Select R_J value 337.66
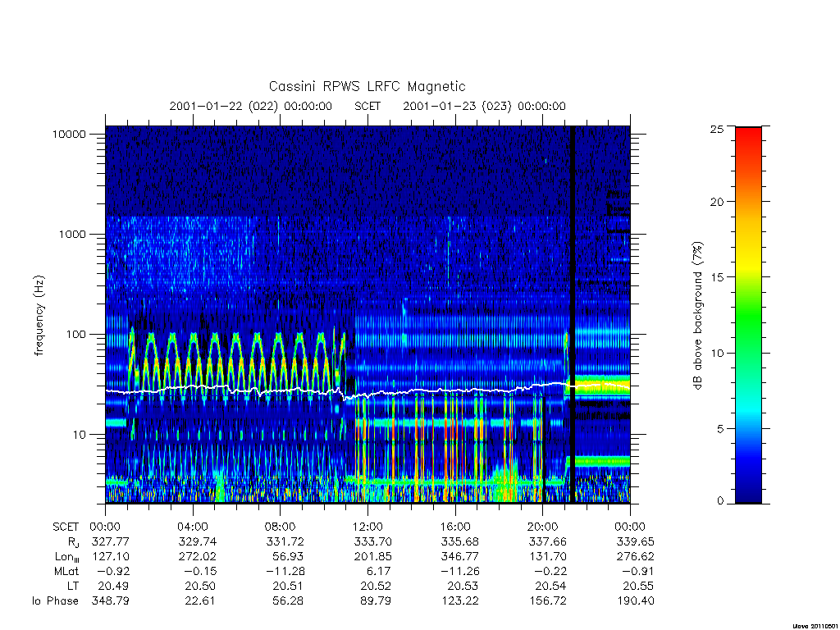840x630 pixels. 547,541
